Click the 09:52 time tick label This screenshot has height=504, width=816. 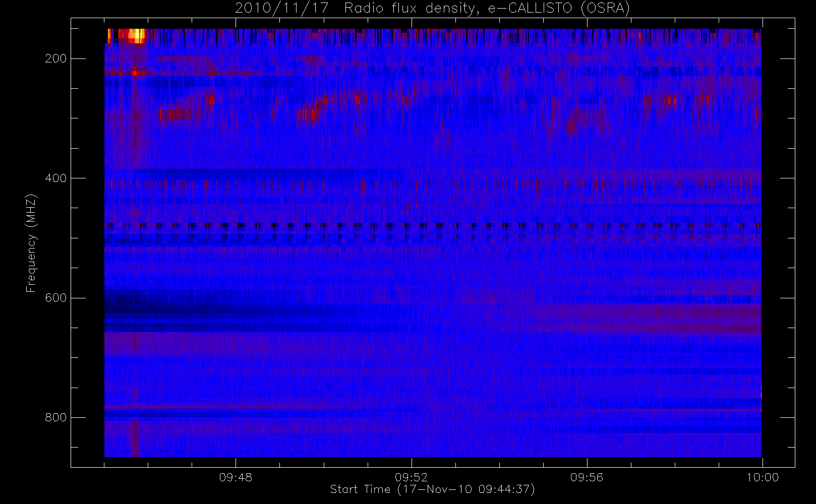coord(411,477)
